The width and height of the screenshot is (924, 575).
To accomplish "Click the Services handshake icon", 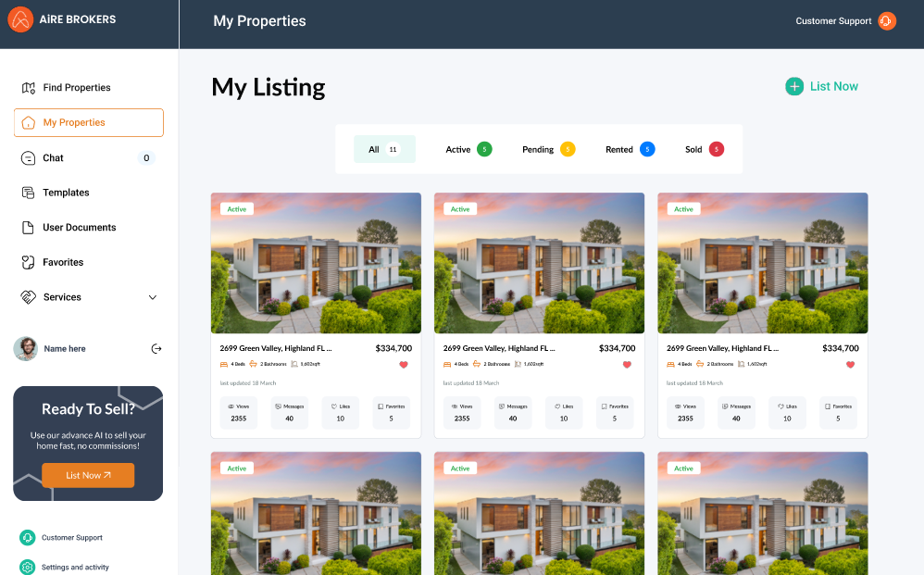I will click(29, 297).
